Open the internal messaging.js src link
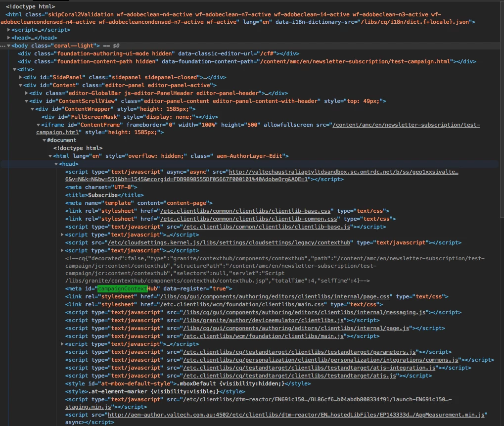This screenshot has height=426, width=504. [x=304, y=312]
